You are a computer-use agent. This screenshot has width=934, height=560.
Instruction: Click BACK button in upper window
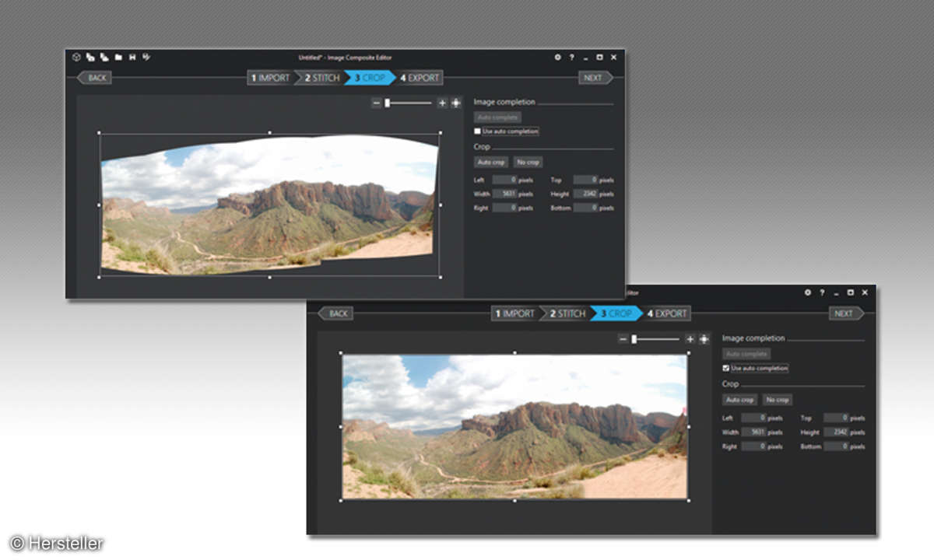tap(94, 78)
